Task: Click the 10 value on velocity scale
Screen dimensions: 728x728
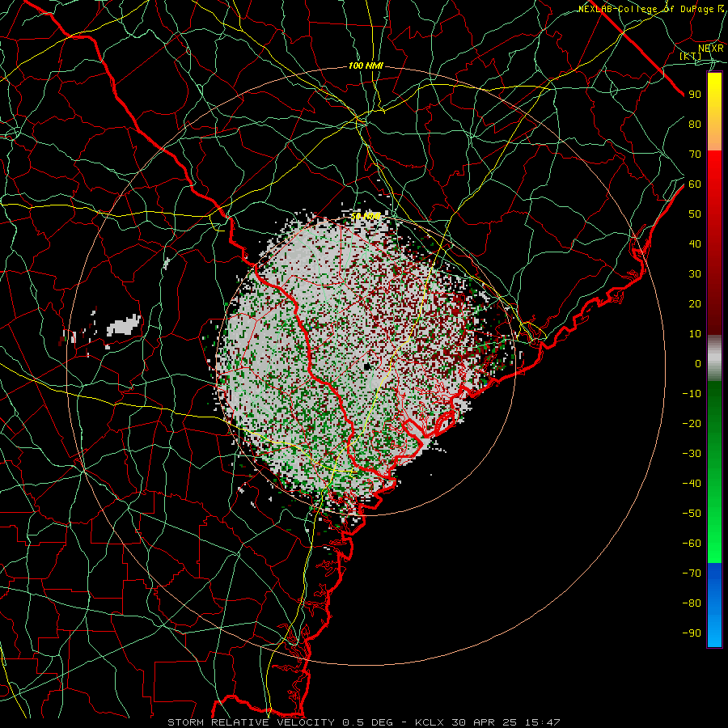Action: [695, 334]
